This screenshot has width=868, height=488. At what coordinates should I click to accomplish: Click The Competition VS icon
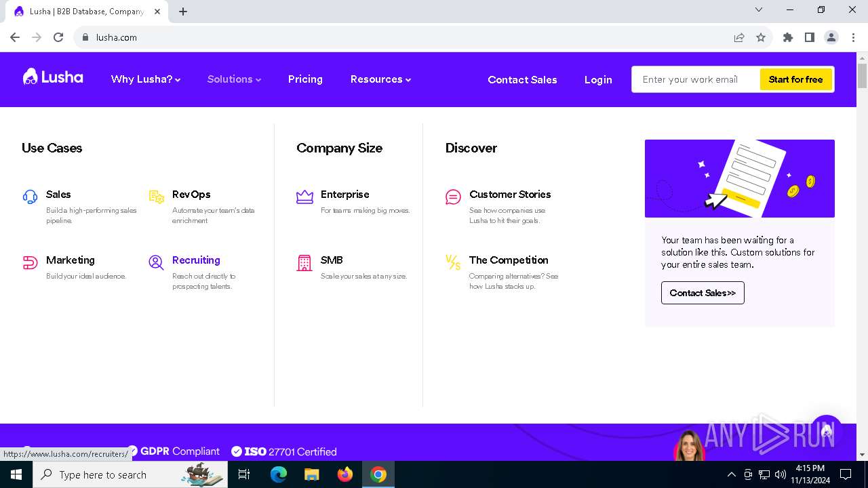[453, 262]
